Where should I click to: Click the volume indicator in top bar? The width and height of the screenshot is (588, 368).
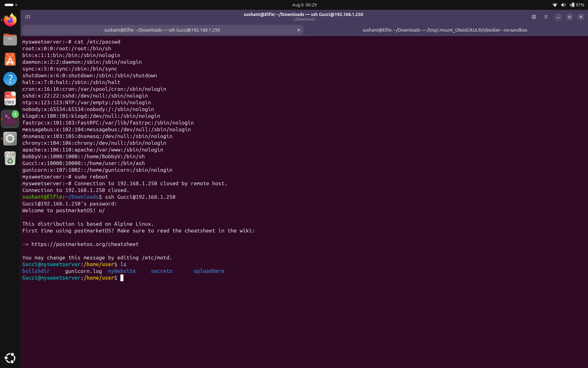563,5
